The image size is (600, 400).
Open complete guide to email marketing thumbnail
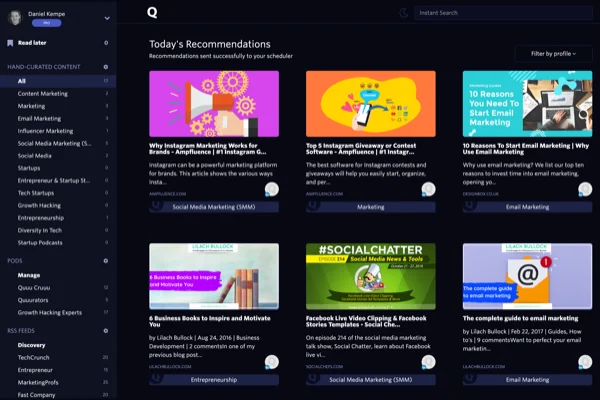[x=527, y=276]
